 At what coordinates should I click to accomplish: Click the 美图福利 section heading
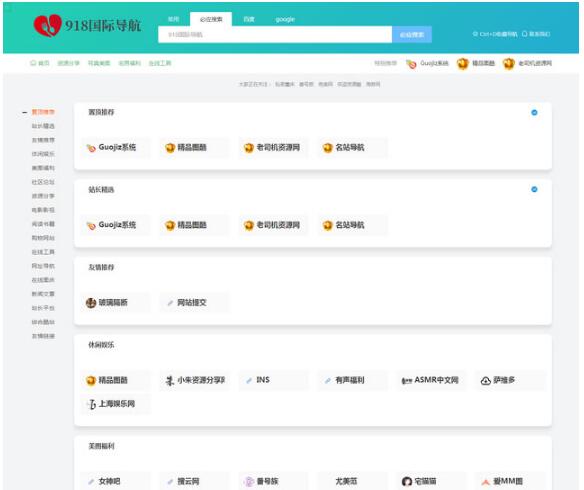[x=101, y=446]
